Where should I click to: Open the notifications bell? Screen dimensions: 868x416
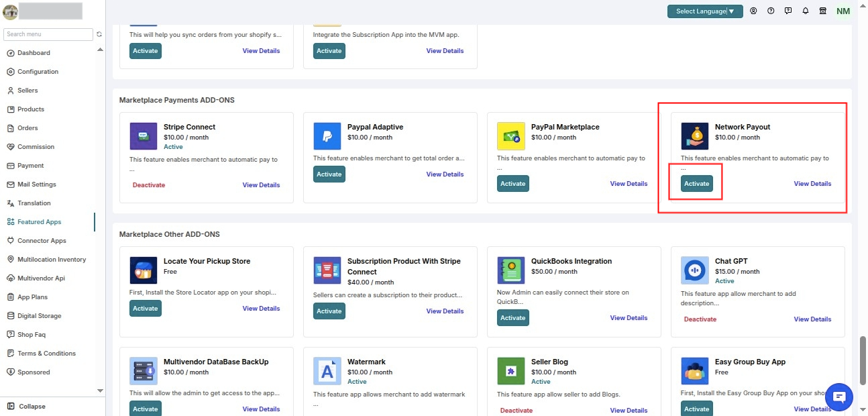click(806, 11)
